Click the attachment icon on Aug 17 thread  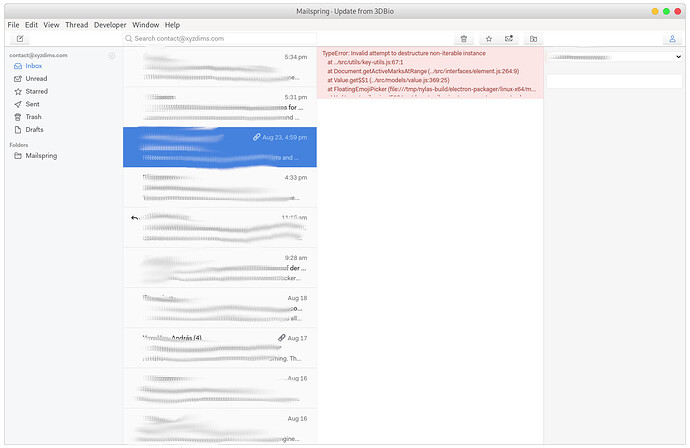282,338
